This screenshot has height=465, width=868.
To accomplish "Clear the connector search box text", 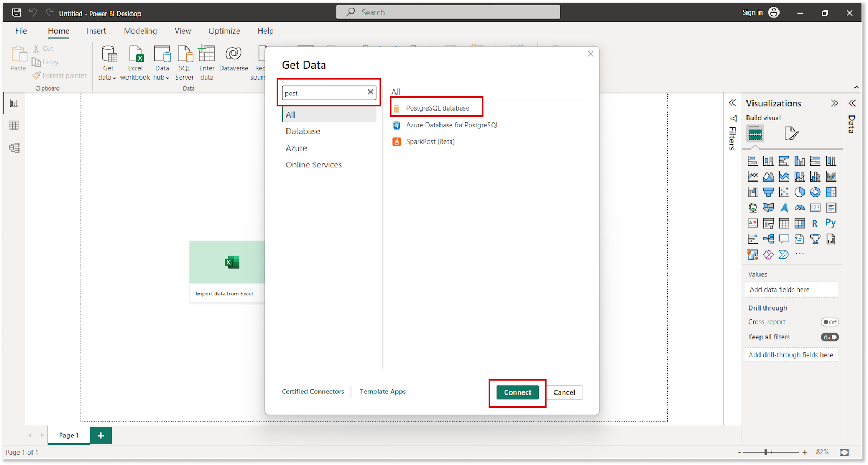I will point(371,92).
